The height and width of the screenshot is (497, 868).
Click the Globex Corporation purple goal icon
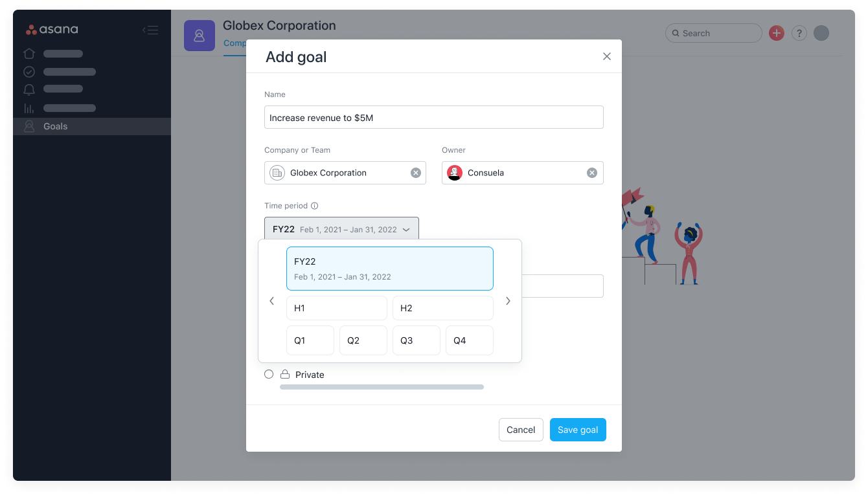[200, 36]
